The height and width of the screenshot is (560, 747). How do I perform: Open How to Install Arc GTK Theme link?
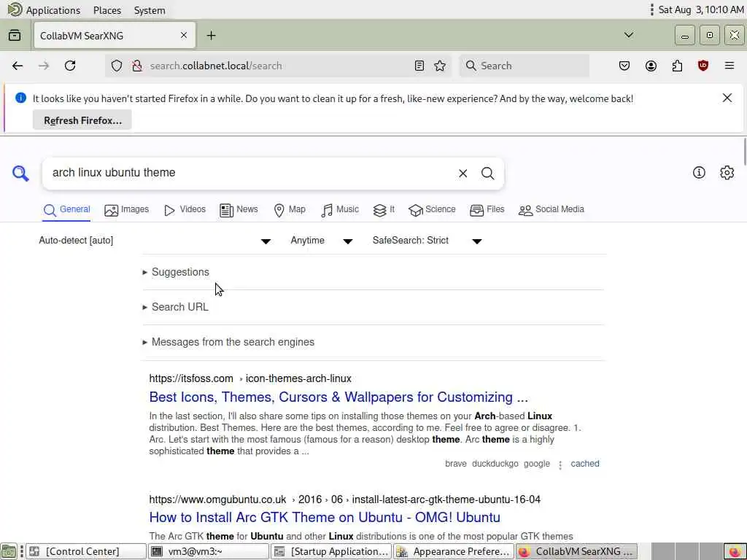tap(325, 517)
